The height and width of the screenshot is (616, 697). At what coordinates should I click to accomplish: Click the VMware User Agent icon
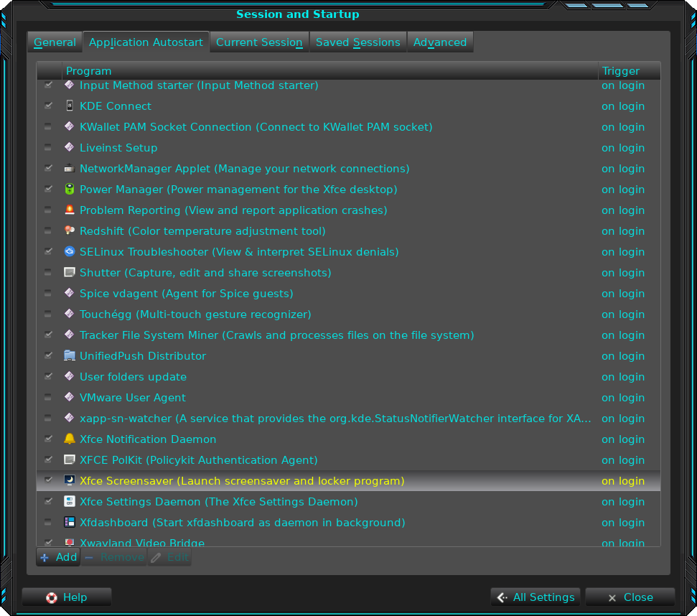point(70,397)
